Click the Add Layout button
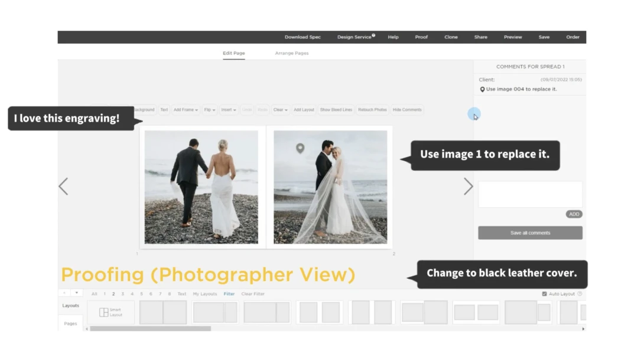The height and width of the screenshot is (362, 644). (304, 110)
